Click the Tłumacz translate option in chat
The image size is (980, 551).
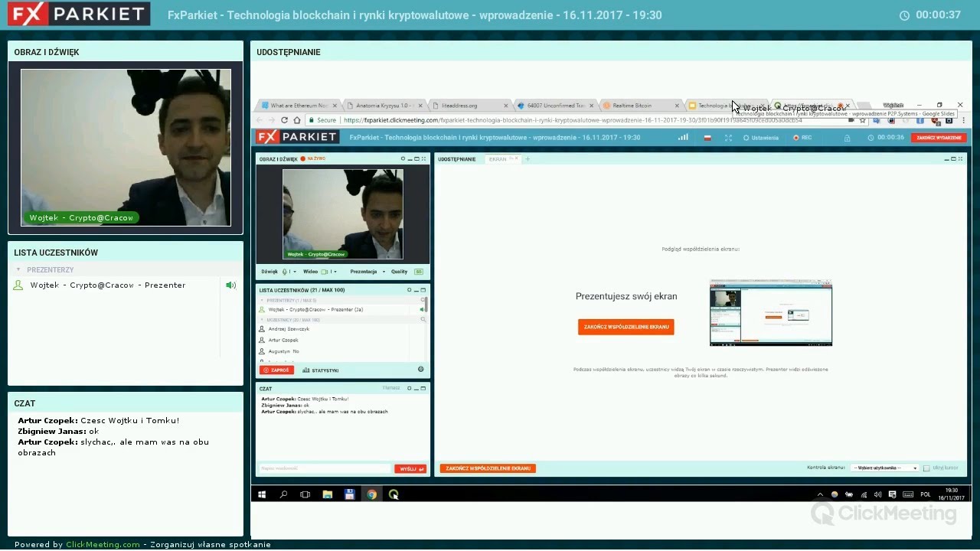pos(391,388)
